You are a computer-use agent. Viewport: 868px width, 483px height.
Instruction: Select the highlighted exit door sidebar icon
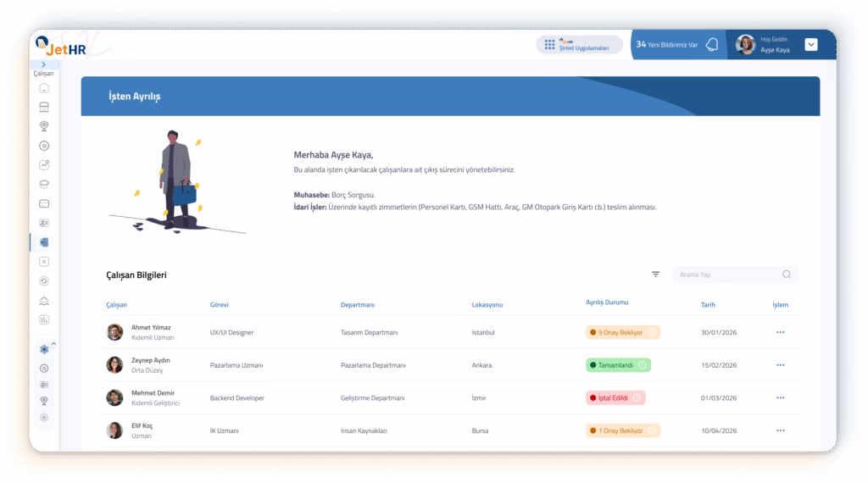[44, 242]
